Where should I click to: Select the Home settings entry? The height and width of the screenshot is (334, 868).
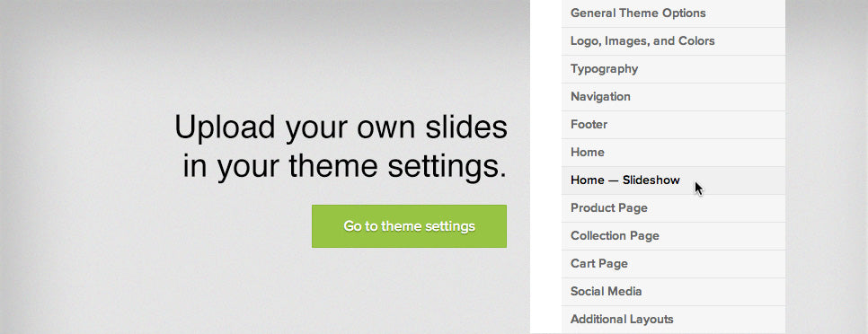pyautogui.click(x=673, y=152)
